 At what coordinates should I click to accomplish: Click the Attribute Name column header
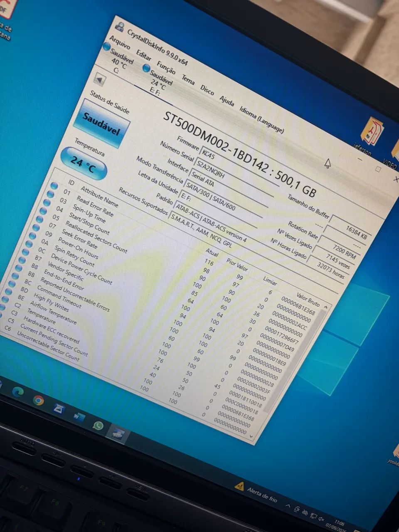[99, 197]
